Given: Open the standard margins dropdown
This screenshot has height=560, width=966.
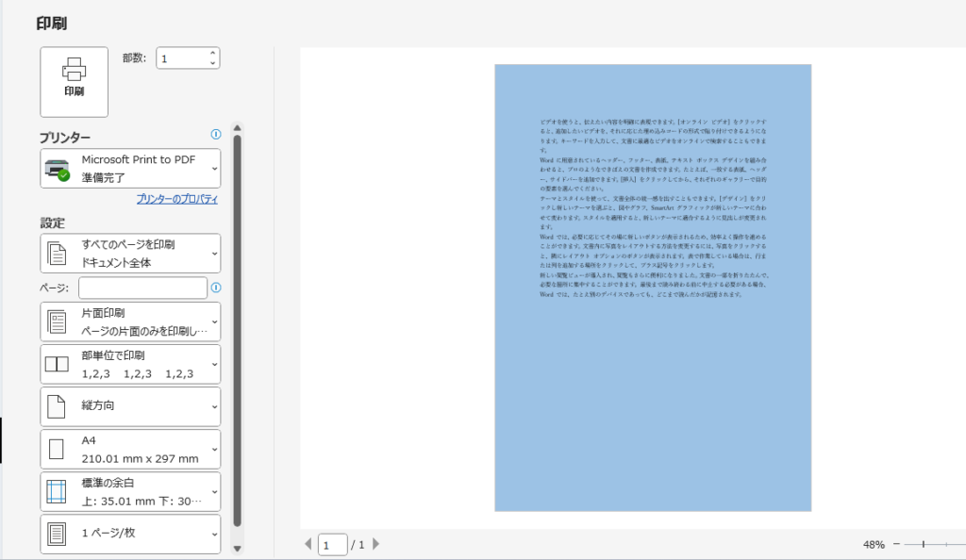Looking at the screenshot, I should [130, 491].
